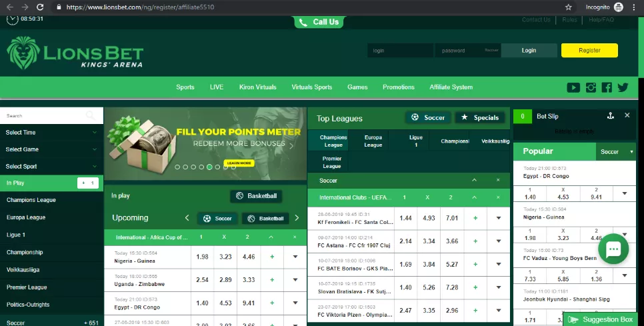Open the Popular Soccer sport dropdown
This screenshot has width=644, height=326.
[x=616, y=152]
